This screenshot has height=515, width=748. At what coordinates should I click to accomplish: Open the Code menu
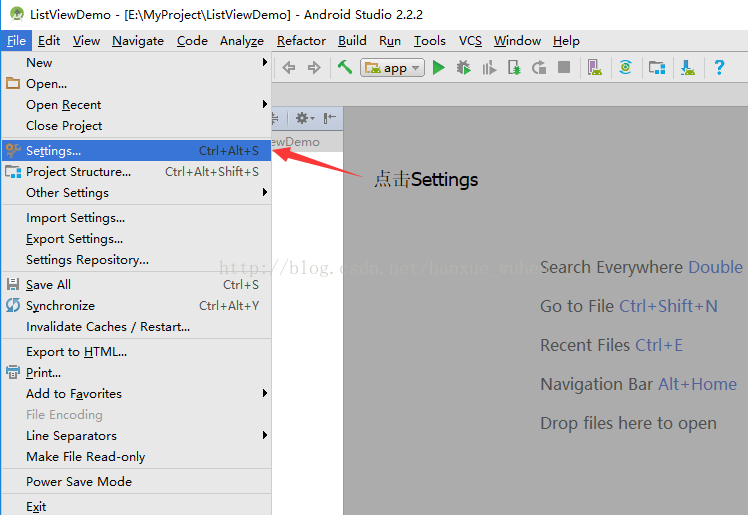click(192, 41)
